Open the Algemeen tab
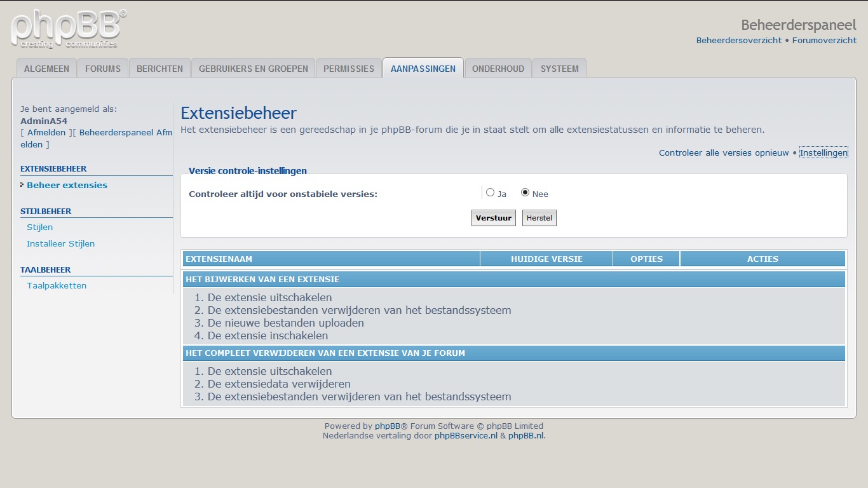This screenshot has height=488, width=868. (x=46, y=68)
